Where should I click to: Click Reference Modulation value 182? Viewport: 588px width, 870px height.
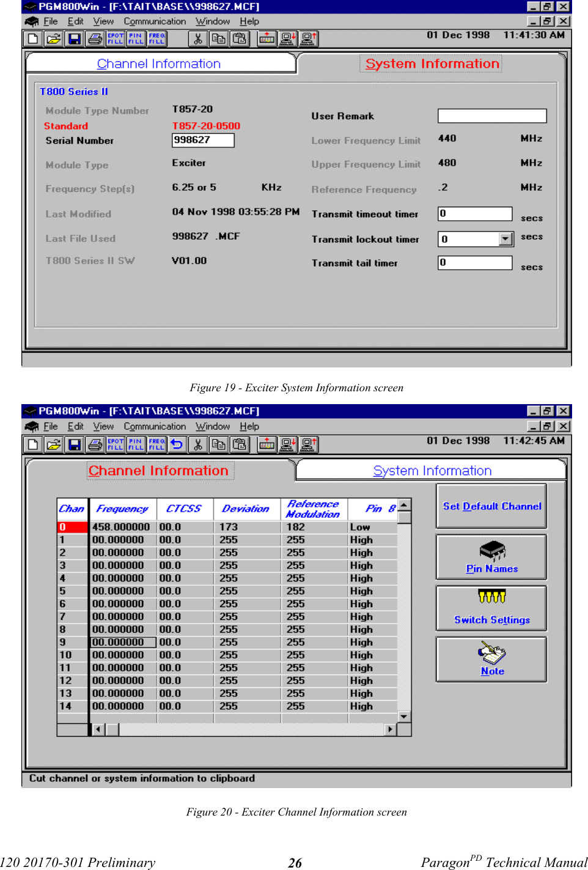click(314, 527)
